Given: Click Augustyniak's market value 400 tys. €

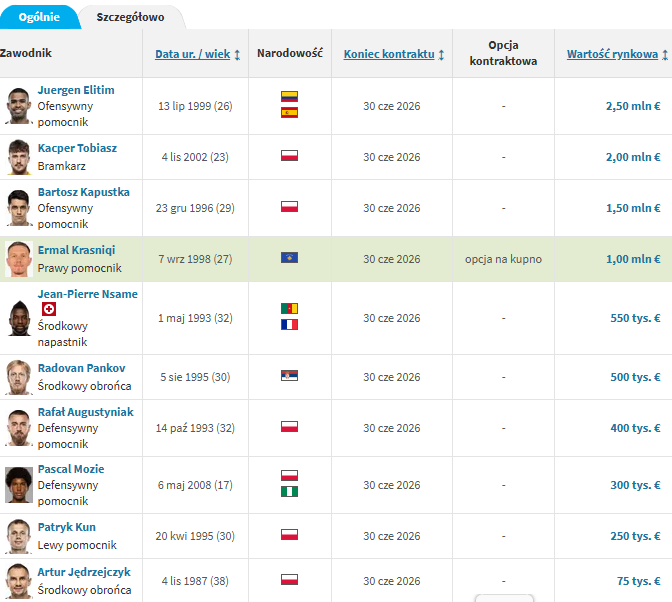Looking at the screenshot, I should pyautogui.click(x=635, y=428).
